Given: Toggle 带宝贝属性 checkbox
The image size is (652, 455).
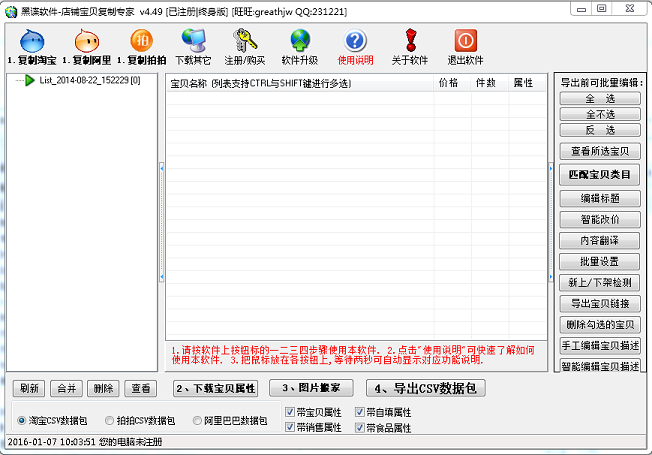Looking at the screenshot, I should click(x=290, y=412).
